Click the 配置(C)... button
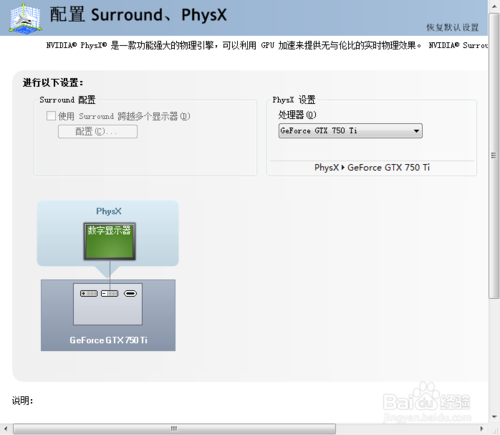Viewport: 500px width, 435px height. (98, 131)
